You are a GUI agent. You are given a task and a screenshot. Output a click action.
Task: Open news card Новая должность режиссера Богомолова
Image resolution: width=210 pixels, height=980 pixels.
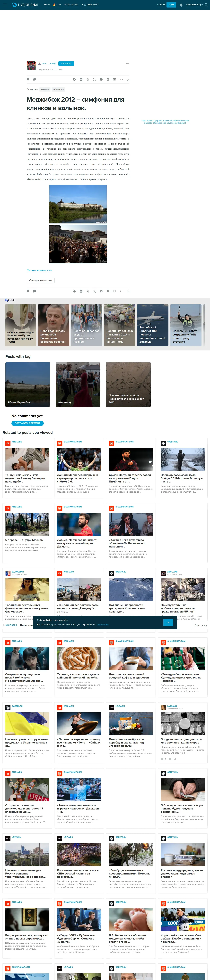54,325
